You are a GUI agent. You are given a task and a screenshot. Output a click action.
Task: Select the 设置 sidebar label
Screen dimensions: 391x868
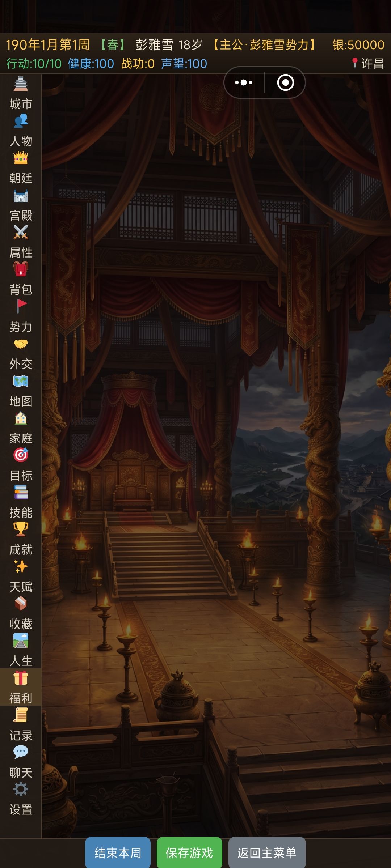pos(21,810)
